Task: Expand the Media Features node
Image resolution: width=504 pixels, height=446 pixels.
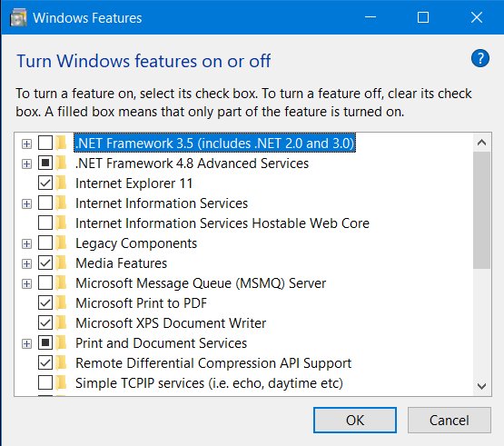Action: coord(26,264)
